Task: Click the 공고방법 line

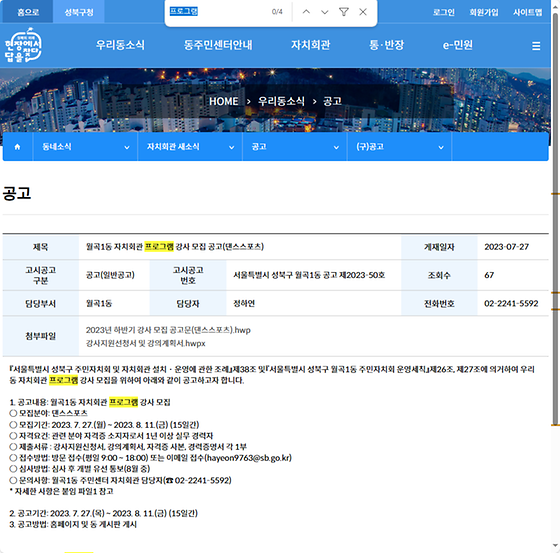Action: click(73, 524)
